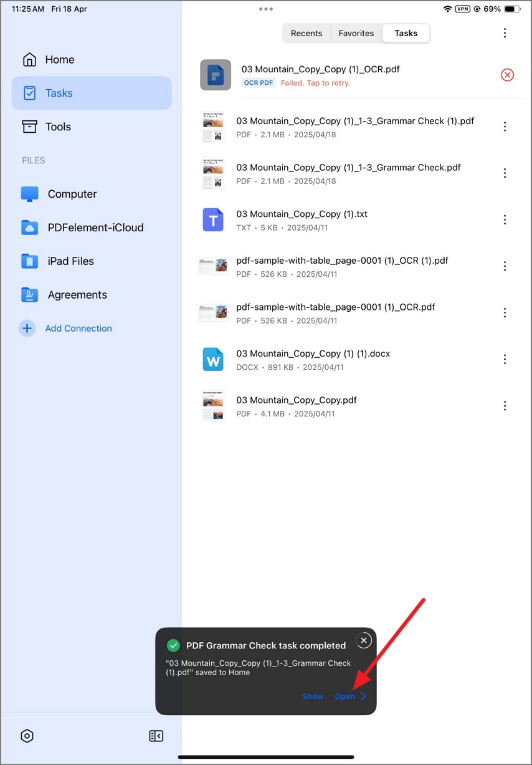
Task: Open the settings hexagon icon in sidebar
Action: [x=27, y=736]
